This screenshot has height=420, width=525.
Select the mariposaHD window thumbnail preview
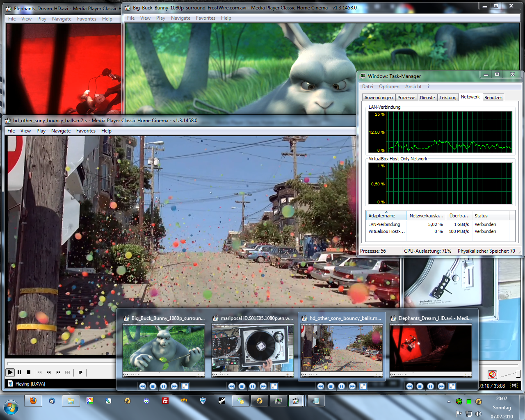pos(253,351)
